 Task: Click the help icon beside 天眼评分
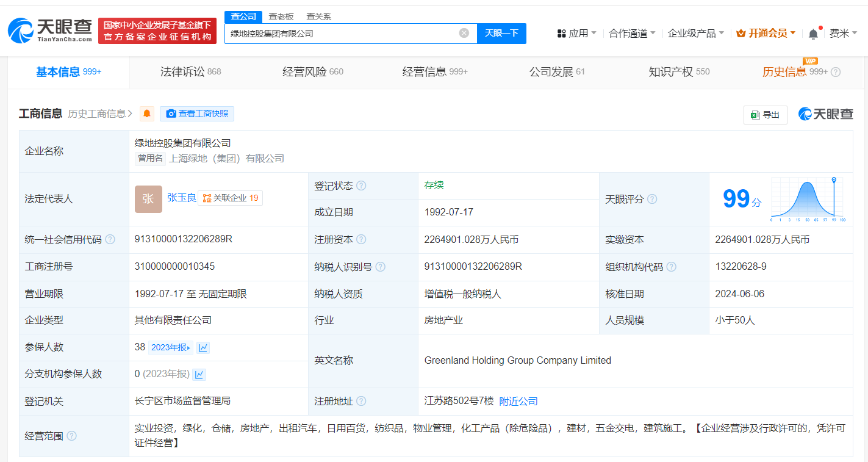coord(652,199)
